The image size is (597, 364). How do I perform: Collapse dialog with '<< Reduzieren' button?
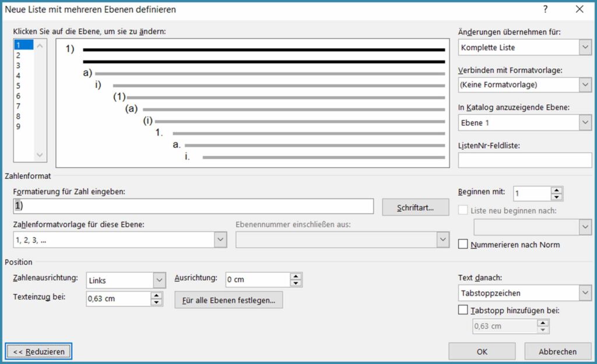pyautogui.click(x=39, y=351)
